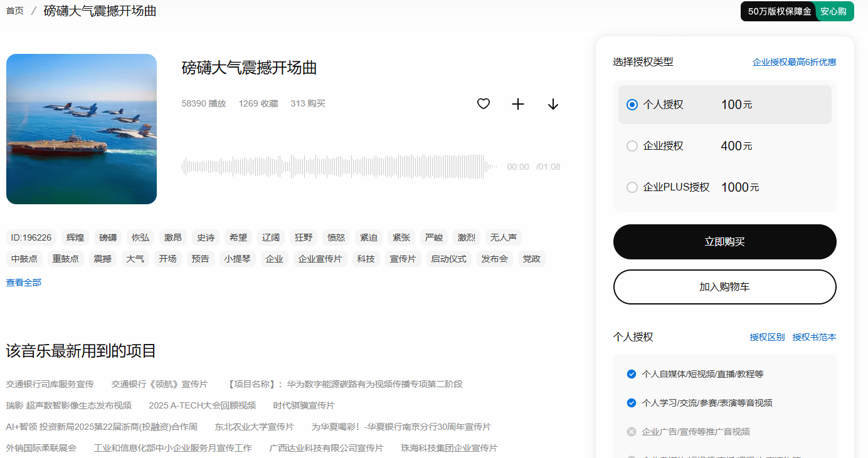Click the aircraft carrier cover image
Screen dimensions: 868x458
pos(82,129)
